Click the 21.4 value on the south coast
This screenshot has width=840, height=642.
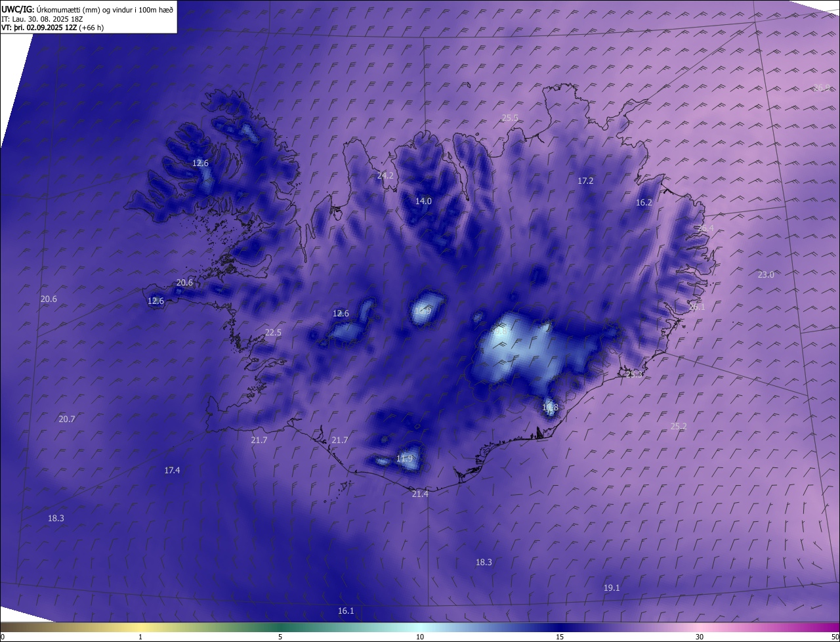pos(420,494)
